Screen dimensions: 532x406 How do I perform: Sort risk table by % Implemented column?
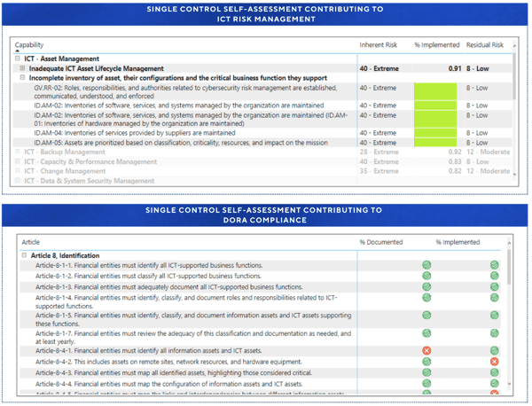[x=436, y=45]
